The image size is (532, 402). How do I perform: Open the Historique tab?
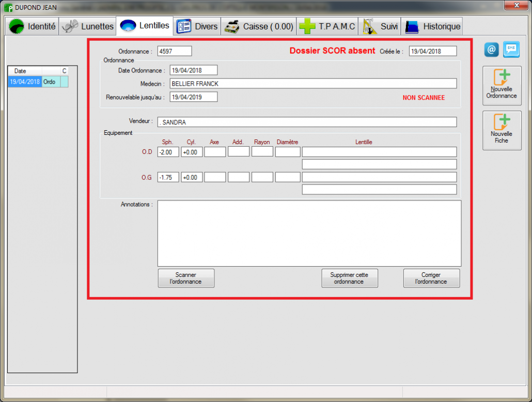coord(432,26)
